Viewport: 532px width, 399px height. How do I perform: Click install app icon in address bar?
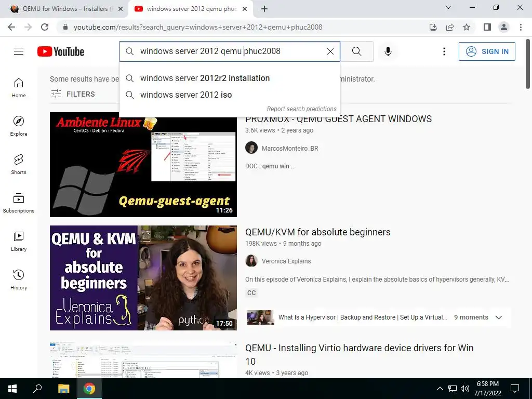pos(433,27)
